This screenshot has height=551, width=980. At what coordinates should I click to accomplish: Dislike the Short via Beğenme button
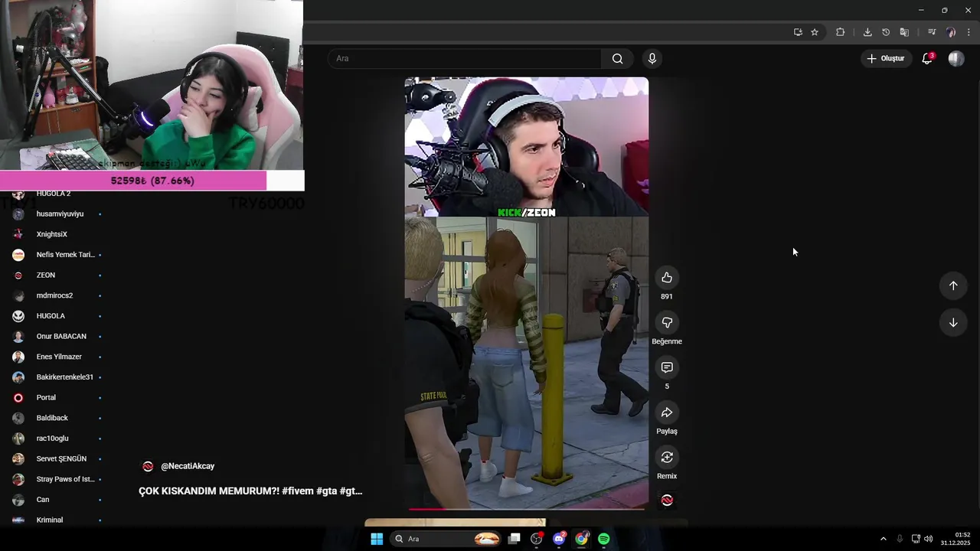coord(667,323)
